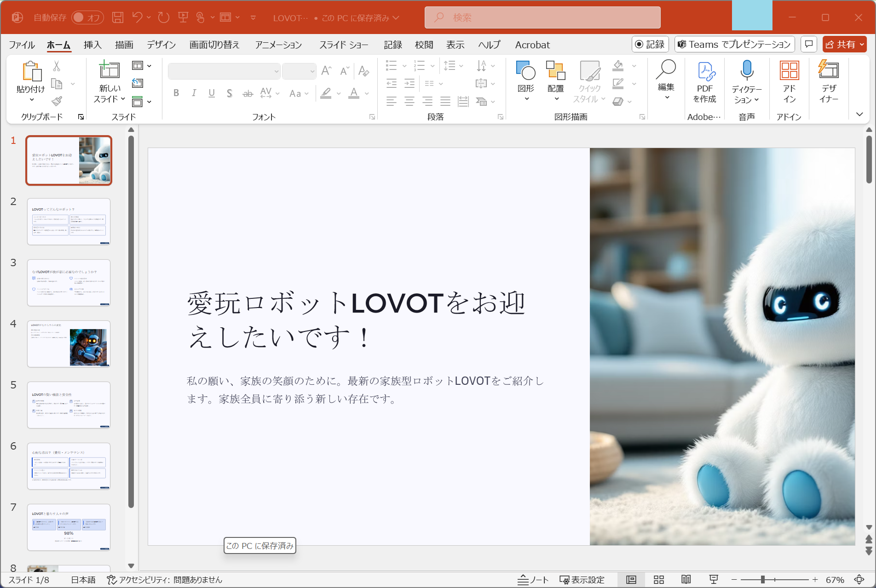Click Teams でプレゼンテーション button
Screen dimensions: 876x588
coord(735,44)
